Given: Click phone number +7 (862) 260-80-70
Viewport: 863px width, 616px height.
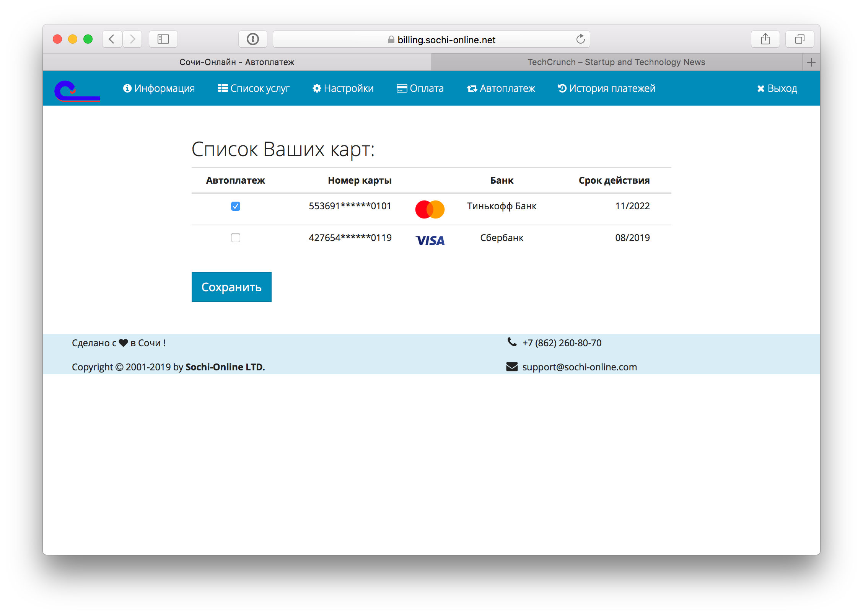Looking at the screenshot, I should (x=562, y=343).
